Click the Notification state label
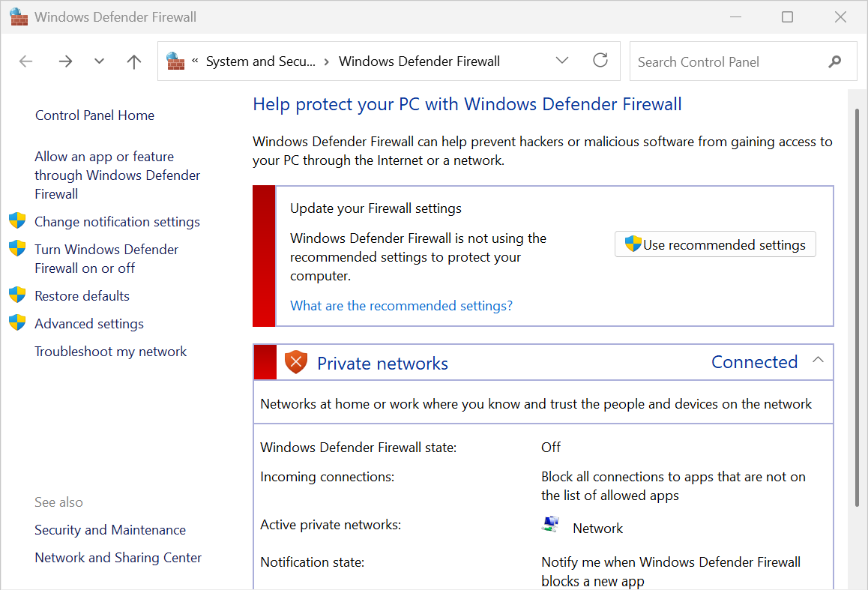The height and width of the screenshot is (590, 868). [313, 562]
